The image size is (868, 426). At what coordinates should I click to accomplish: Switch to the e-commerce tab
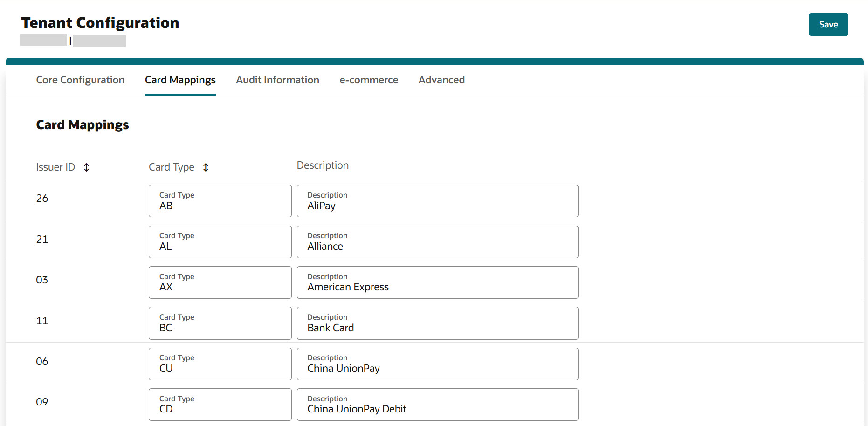pyautogui.click(x=369, y=80)
